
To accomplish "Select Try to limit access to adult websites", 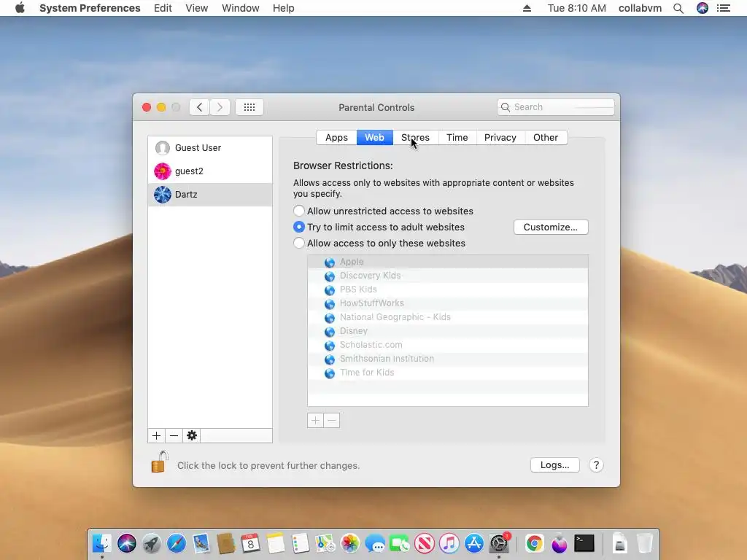I will [x=298, y=227].
